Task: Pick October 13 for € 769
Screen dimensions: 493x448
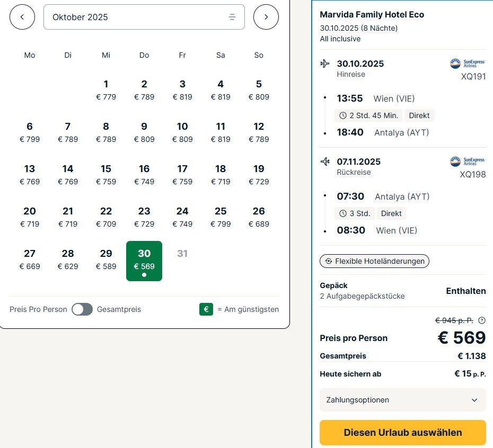Action: 30,175
